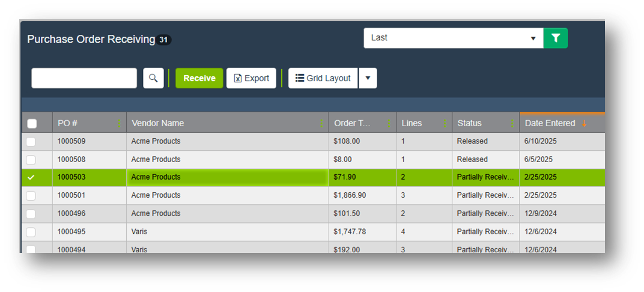Open Order Total column options menu

[389, 123]
